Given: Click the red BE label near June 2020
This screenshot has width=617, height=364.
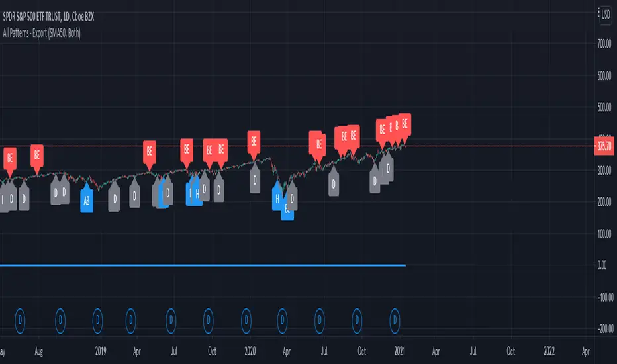Looking at the screenshot, I should click(318, 144).
